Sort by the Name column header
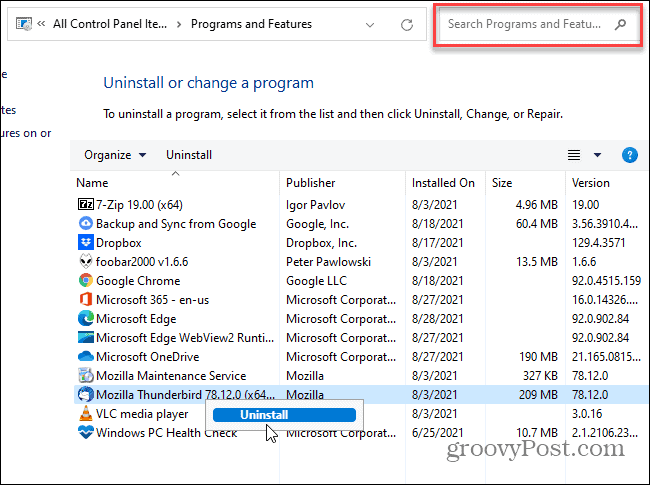Image resolution: width=650 pixels, height=485 pixels. tap(92, 183)
